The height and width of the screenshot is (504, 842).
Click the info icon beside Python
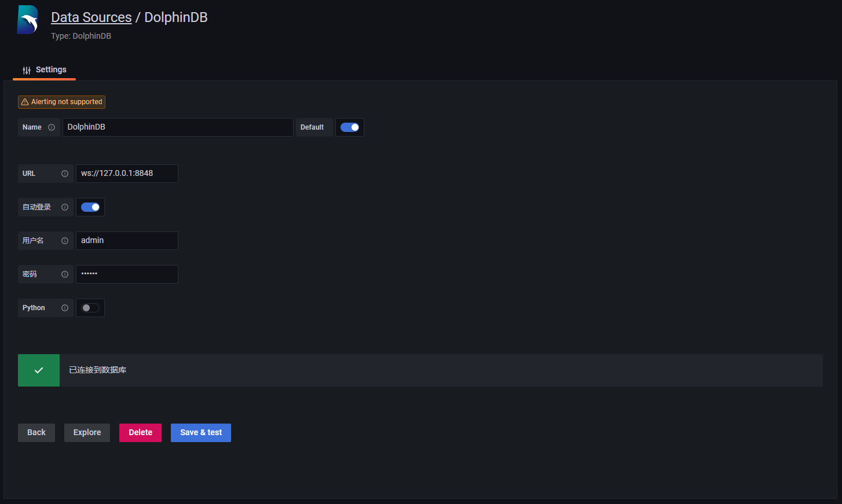pyautogui.click(x=65, y=308)
